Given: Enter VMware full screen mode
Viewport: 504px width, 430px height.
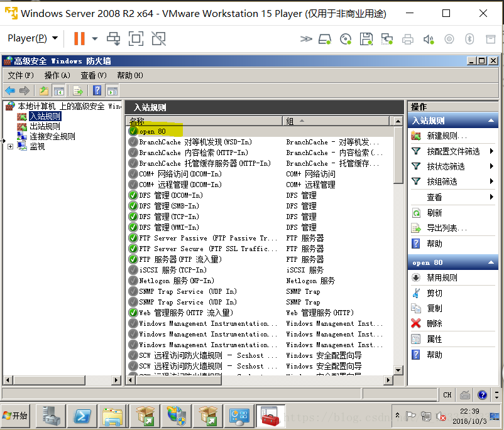Looking at the screenshot, I should click(136, 38).
